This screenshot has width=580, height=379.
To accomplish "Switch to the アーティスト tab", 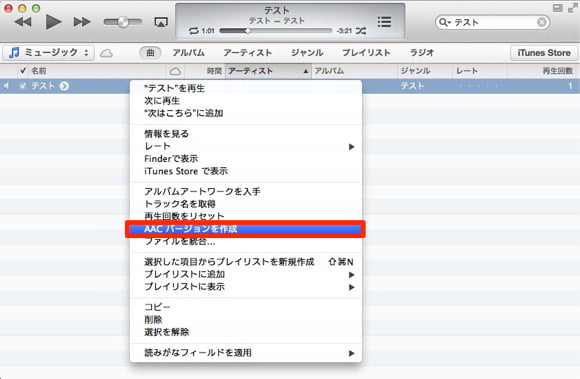I will coord(247,53).
